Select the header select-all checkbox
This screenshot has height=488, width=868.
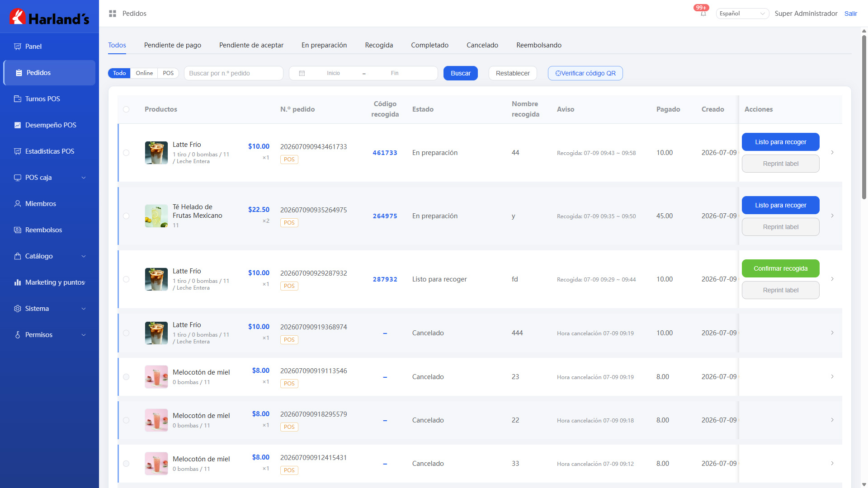pos(126,109)
